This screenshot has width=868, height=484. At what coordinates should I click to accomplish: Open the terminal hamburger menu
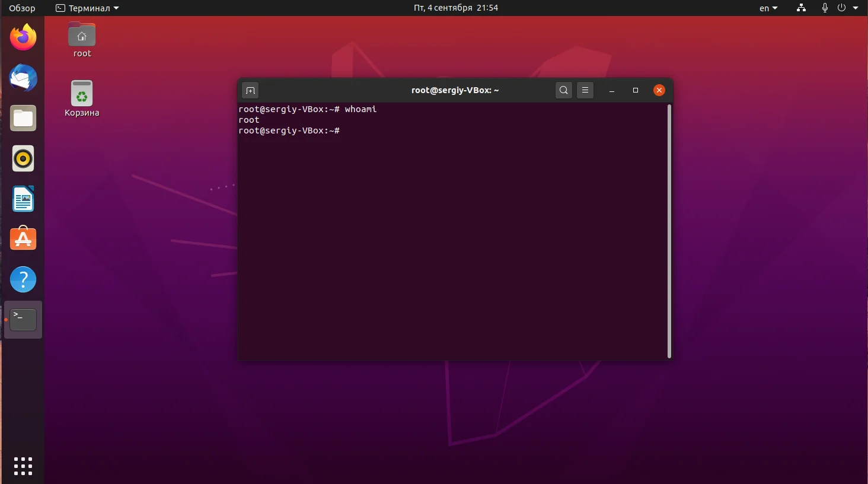pyautogui.click(x=585, y=90)
